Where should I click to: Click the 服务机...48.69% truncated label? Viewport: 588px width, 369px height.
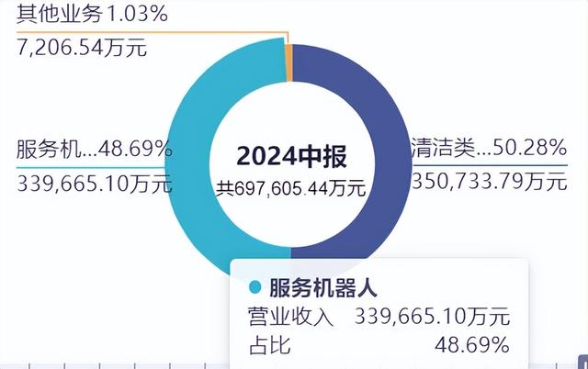94,149
